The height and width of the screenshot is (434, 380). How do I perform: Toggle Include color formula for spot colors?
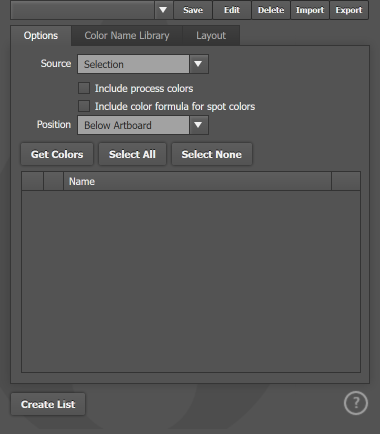(84, 106)
